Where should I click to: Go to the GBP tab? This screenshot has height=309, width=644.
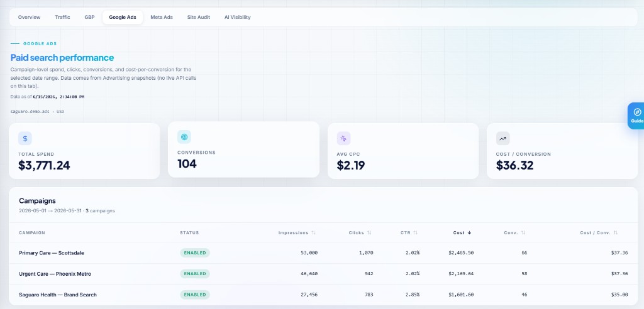coord(89,17)
